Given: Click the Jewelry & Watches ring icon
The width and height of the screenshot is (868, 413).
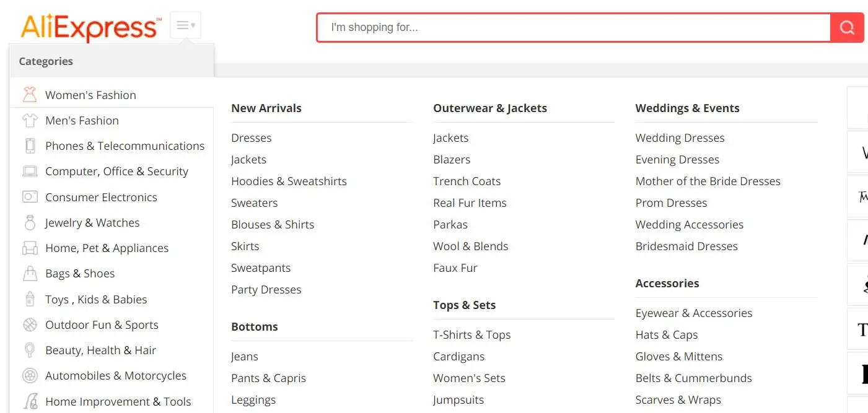Looking at the screenshot, I should click(30, 222).
